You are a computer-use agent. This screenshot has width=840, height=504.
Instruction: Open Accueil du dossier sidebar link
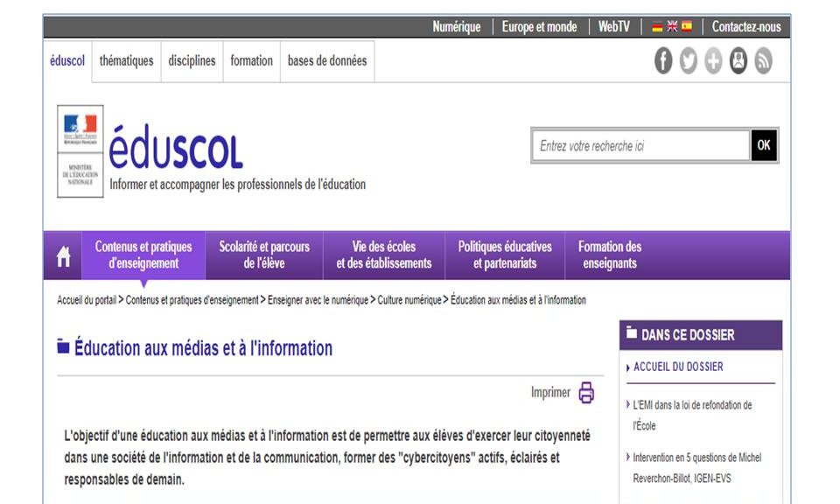[x=678, y=367]
